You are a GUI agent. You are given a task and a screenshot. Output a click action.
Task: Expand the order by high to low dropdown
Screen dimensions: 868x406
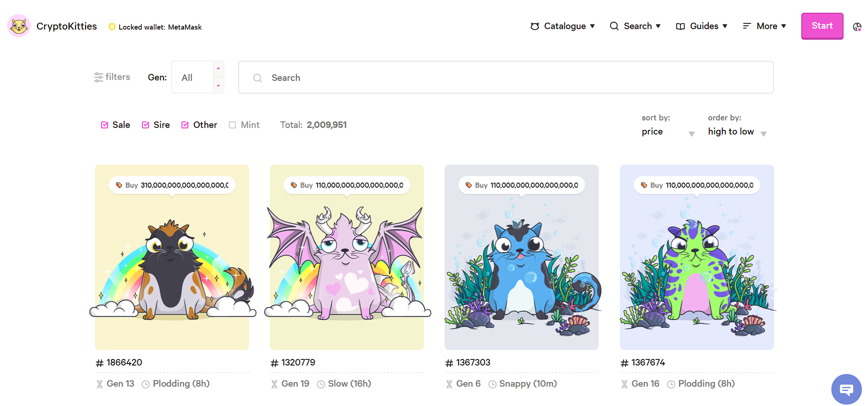(x=737, y=132)
